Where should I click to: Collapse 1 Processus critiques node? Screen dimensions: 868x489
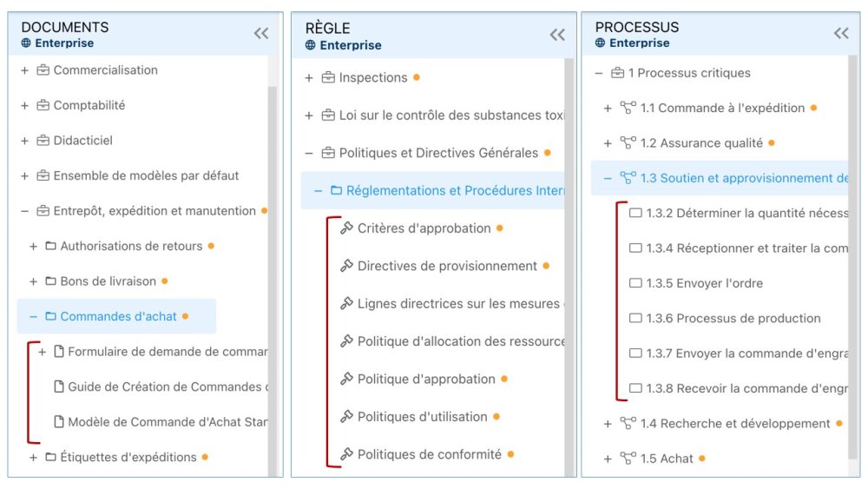[599, 73]
